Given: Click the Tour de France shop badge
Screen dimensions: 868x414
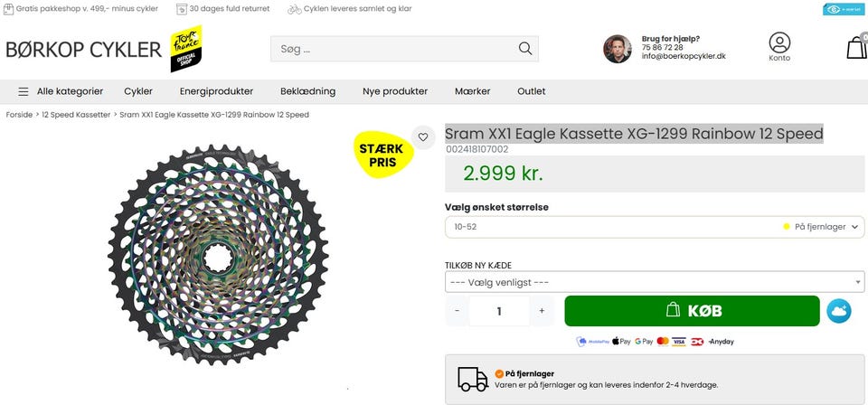Looking at the screenshot, I should point(186,49).
